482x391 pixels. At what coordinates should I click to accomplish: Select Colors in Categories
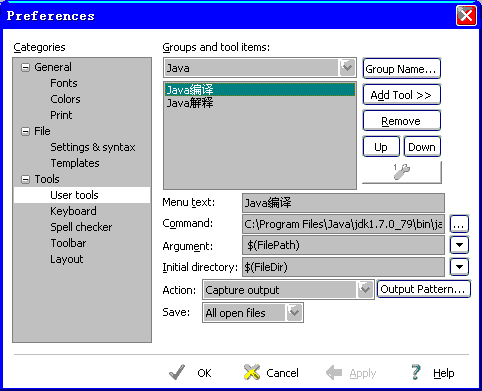(x=65, y=99)
